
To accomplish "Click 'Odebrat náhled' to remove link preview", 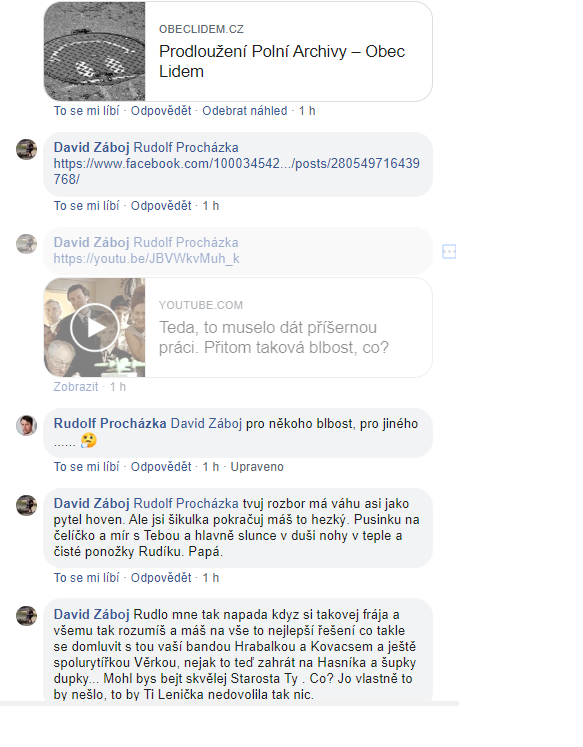I will (245, 111).
